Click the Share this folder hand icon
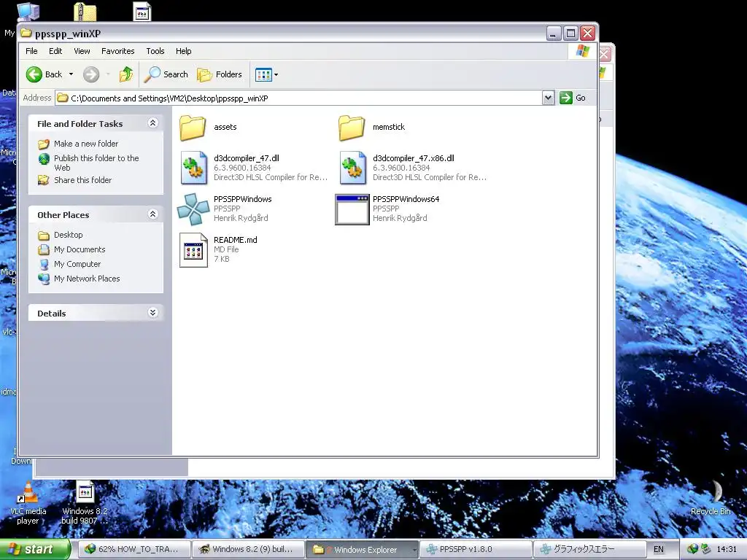Screen dimensions: 747x560 pos(44,180)
